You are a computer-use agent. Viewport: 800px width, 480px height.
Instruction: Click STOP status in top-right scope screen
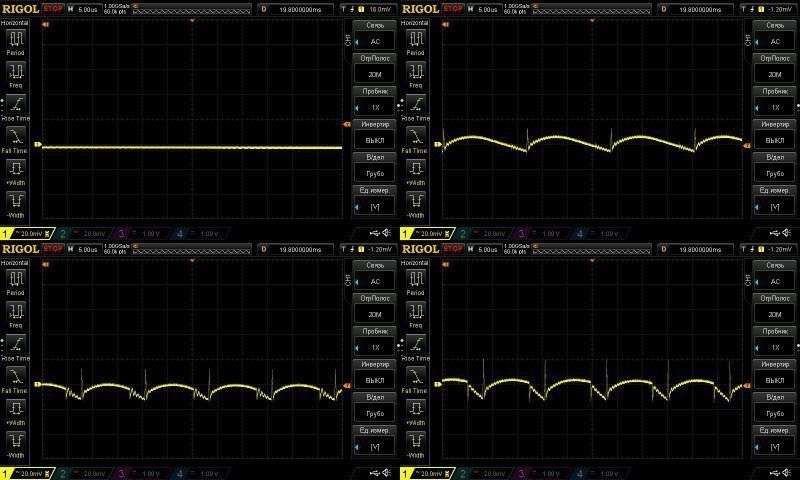pos(453,9)
